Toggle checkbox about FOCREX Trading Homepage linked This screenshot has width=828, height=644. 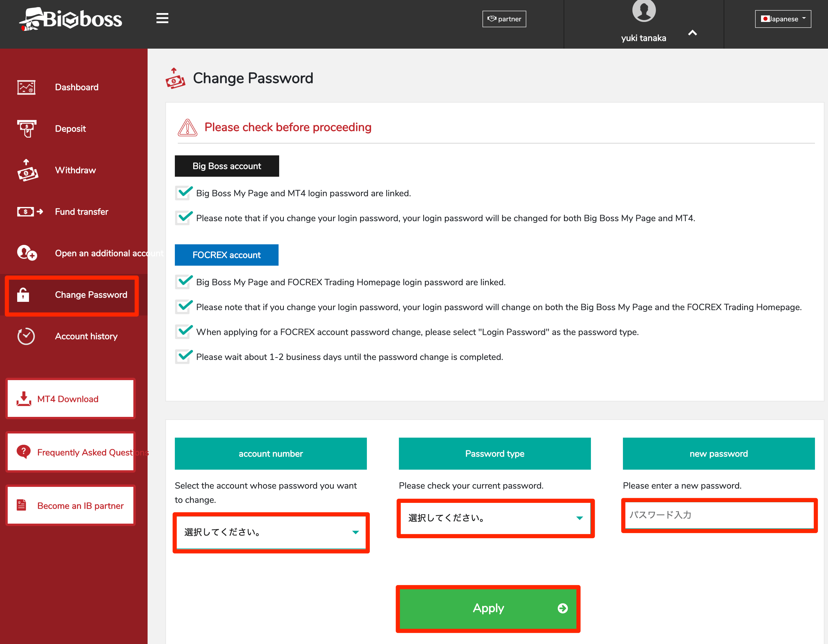pyautogui.click(x=183, y=282)
